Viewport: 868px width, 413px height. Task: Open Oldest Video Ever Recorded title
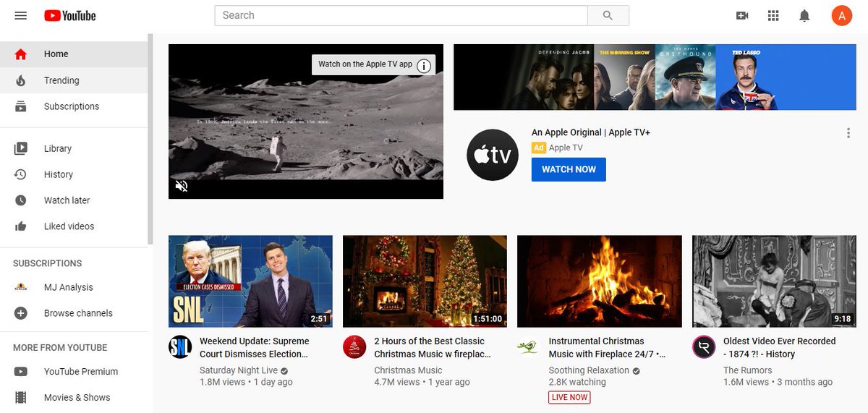pyautogui.click(x=779, y=347)
